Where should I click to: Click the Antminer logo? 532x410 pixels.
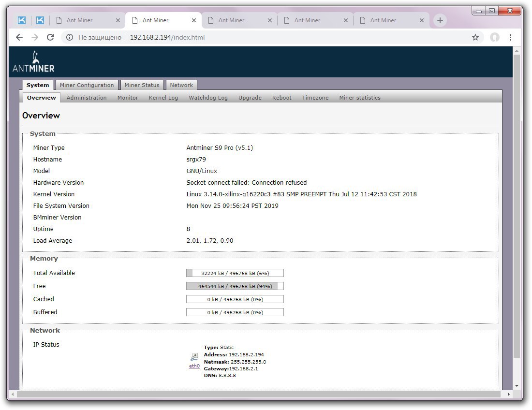[x=33, y=62]
